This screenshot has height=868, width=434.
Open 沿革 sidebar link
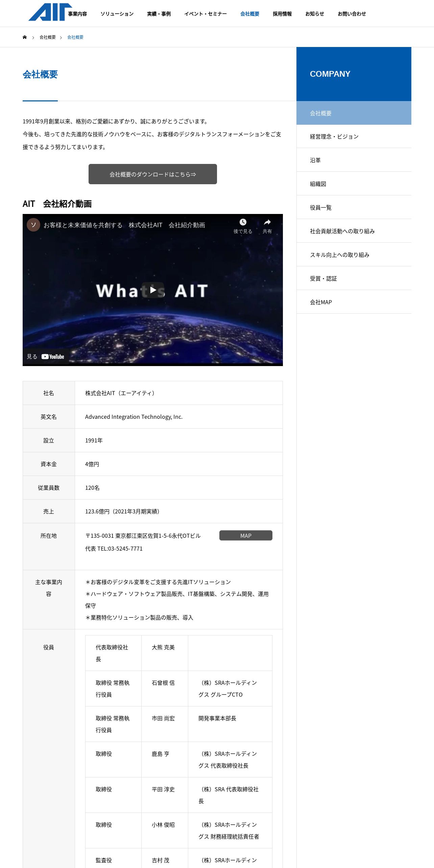coord(354,160)
